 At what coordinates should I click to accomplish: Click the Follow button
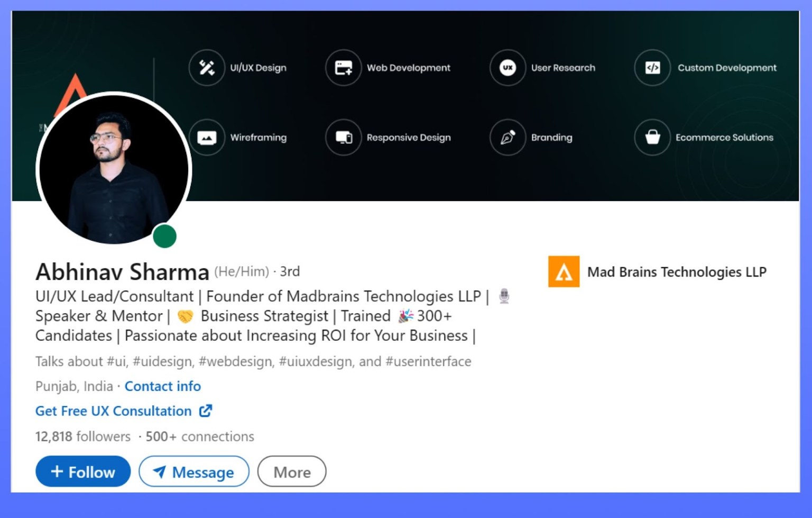(82, 471)
